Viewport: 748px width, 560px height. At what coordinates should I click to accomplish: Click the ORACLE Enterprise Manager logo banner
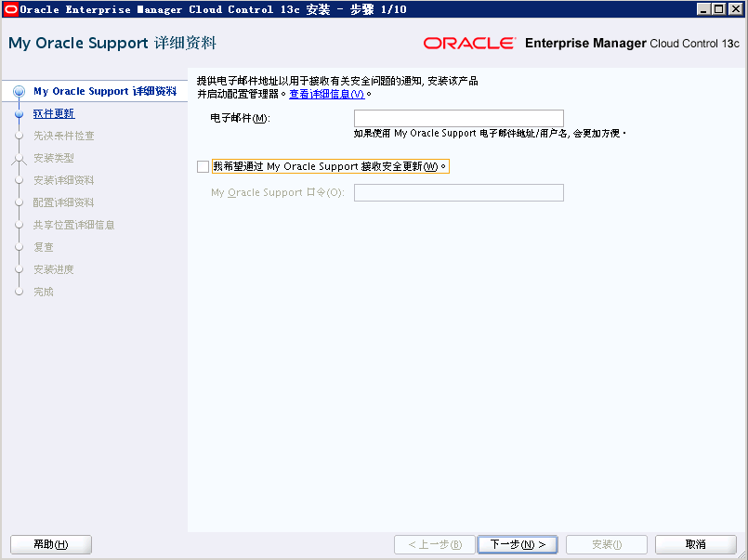[581, 44]
